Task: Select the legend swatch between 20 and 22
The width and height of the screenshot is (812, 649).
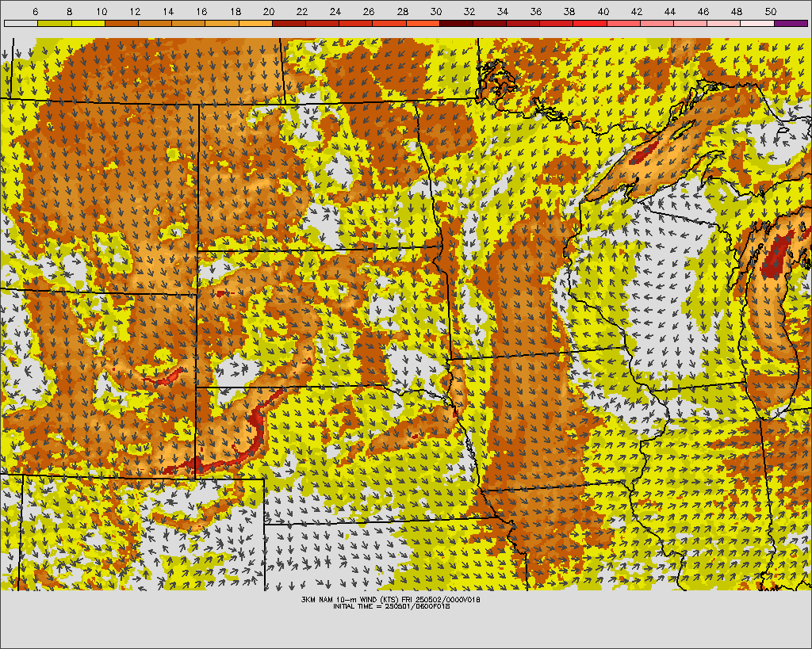Action: click(289, 23)
